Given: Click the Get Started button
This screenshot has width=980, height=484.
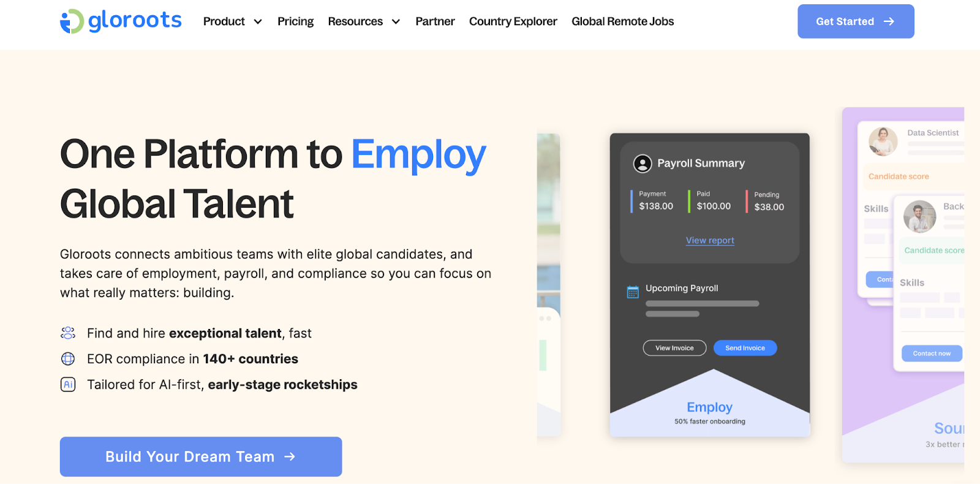Looking at the screenshot, I should [856, 21].
